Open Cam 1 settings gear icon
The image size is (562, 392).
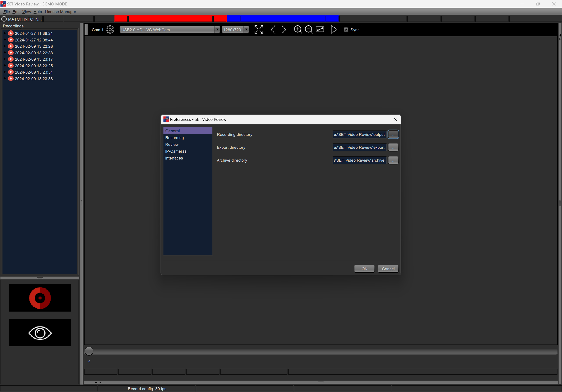pyautogui.click(x=110, y=30)
